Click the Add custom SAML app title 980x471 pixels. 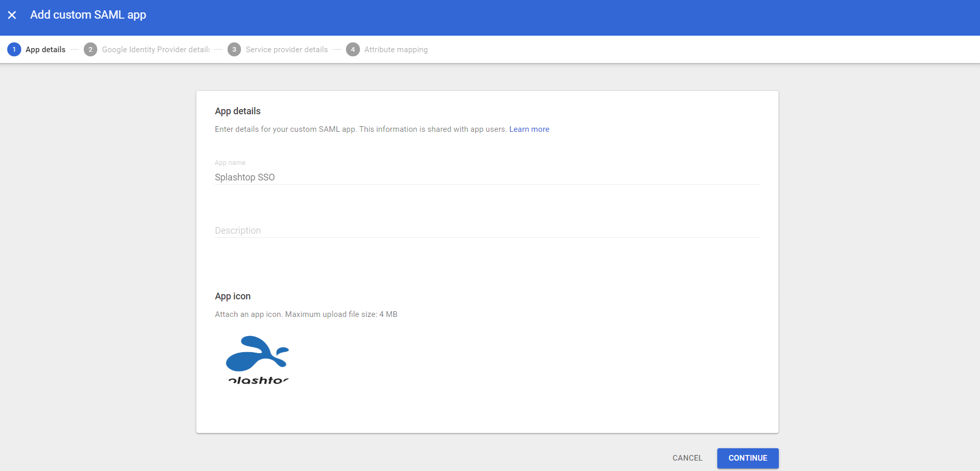click(x=88, y=15)
